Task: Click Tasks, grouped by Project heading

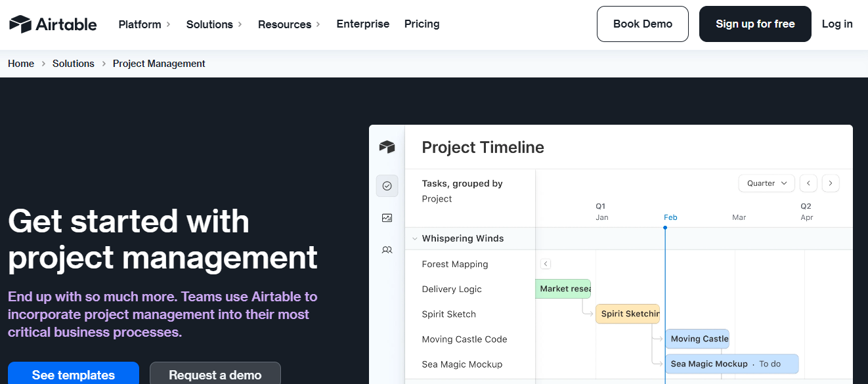Action: point(462,191)
